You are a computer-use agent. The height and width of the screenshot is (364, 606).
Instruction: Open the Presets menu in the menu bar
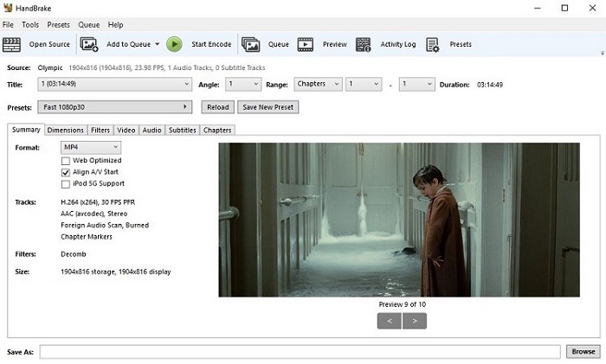point(58,25)
